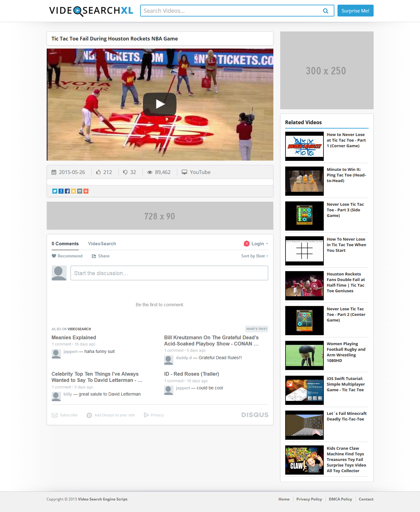Viewport: 420px width, 512px height.
Task: Open Never Lose Tic Tac Toe Part 3 thumbnail
Action: click(x=304, y=216)
